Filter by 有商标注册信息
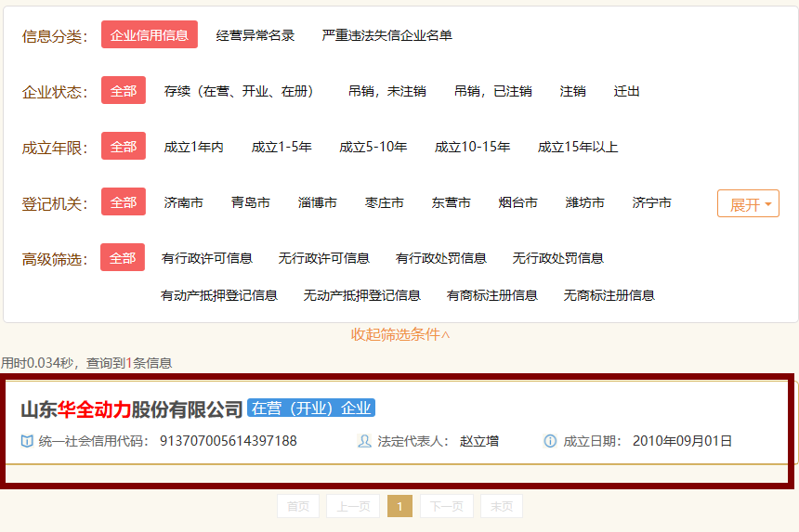This screenshot has width=799, height=532. tap(492, 295)
